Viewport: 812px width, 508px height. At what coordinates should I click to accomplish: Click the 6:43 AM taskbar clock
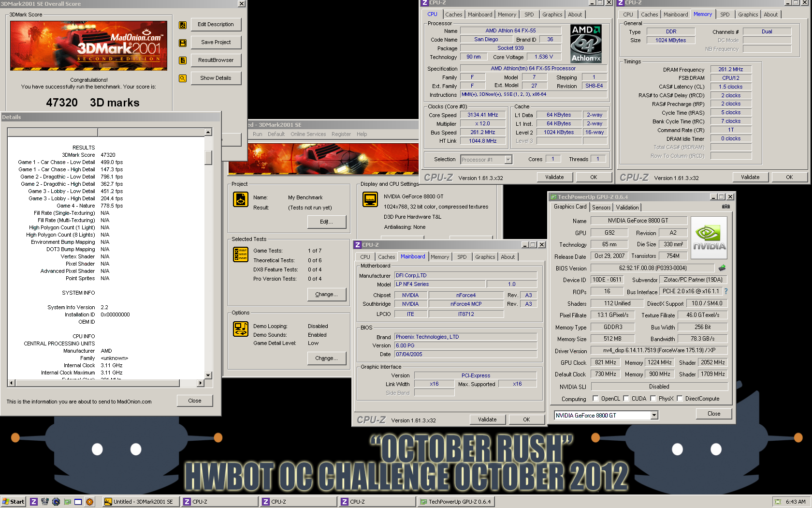(796, 502)
